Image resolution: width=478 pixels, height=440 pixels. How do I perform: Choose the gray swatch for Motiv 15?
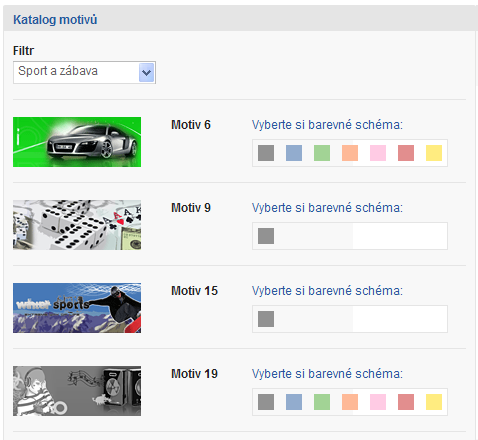[x=266, y=319]
